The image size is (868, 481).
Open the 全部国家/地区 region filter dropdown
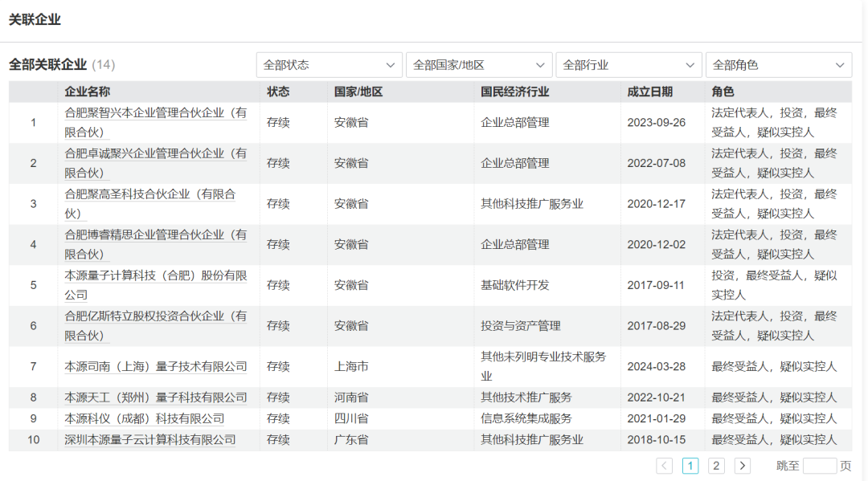click(x=479, y=65)
